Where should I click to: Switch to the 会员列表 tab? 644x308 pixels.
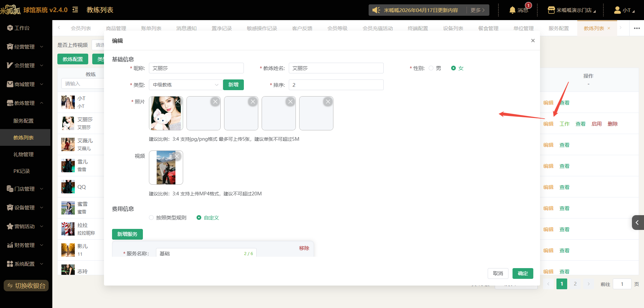81,28
